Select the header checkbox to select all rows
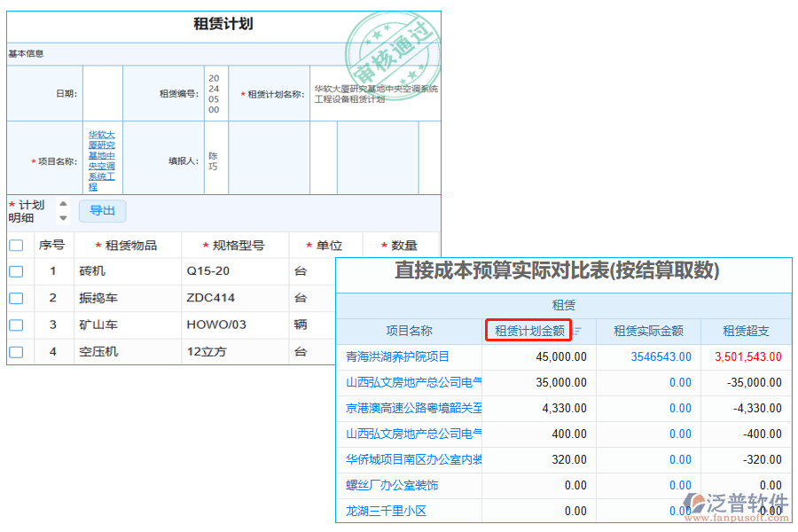The width and height of the screenshot is (798, 532). coord(15,245)
